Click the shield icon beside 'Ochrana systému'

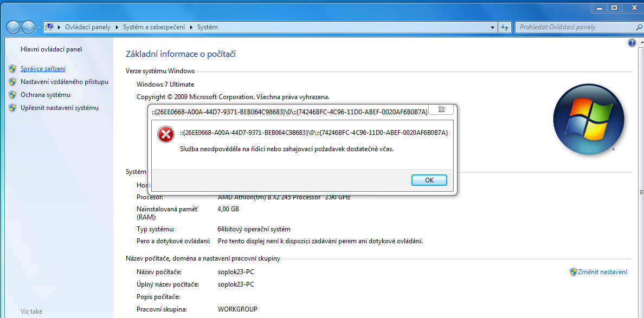pos(12,95)
